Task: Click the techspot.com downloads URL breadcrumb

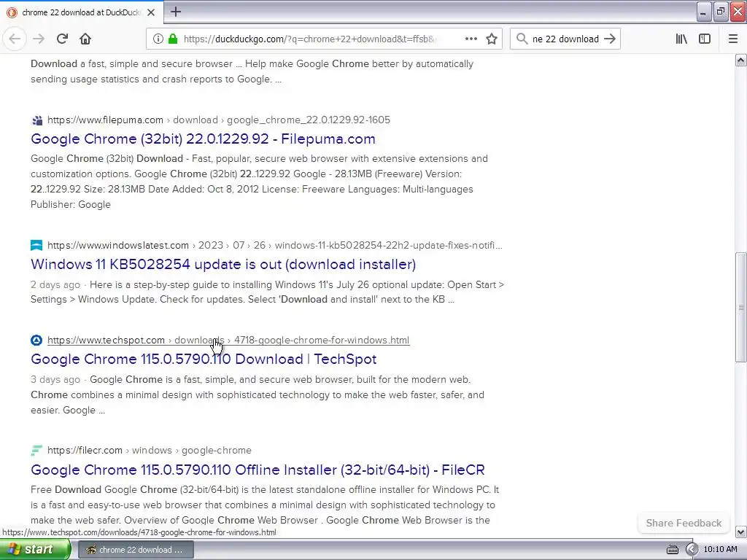Action: pos(228,340)
